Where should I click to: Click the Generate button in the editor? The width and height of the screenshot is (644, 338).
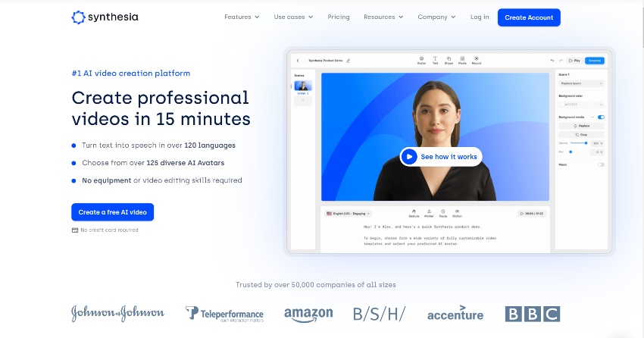594,61
